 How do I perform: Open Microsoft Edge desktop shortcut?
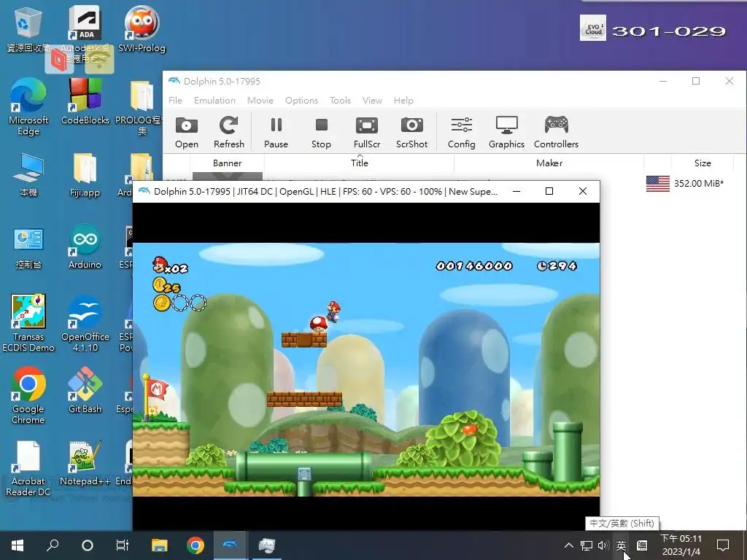click(x=28, y=107)
